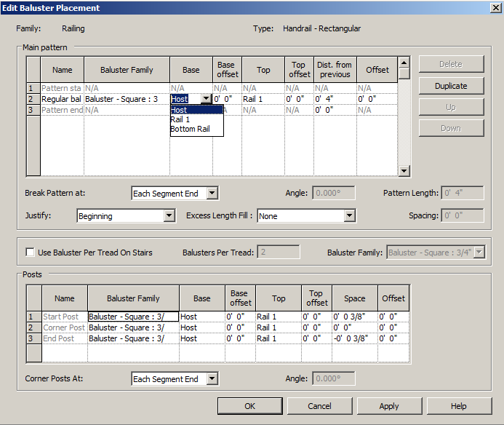The height and width of the screenshot is (425, 504).
Task: Click the Duplicate button
Action: pyautogui.click(x=451, y=86)
